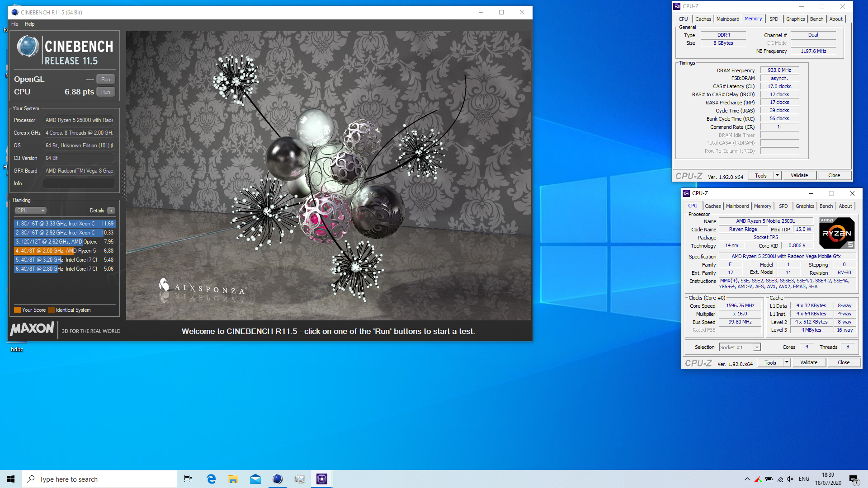This screenshot has width=868, height=488.
Task: Select ranking row 2 Intel Xeon 10.33
Action: (65, 233)
